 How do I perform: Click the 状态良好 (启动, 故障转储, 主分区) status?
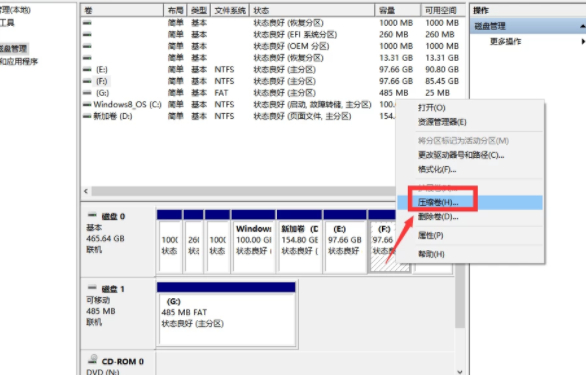tap(312, 104)
